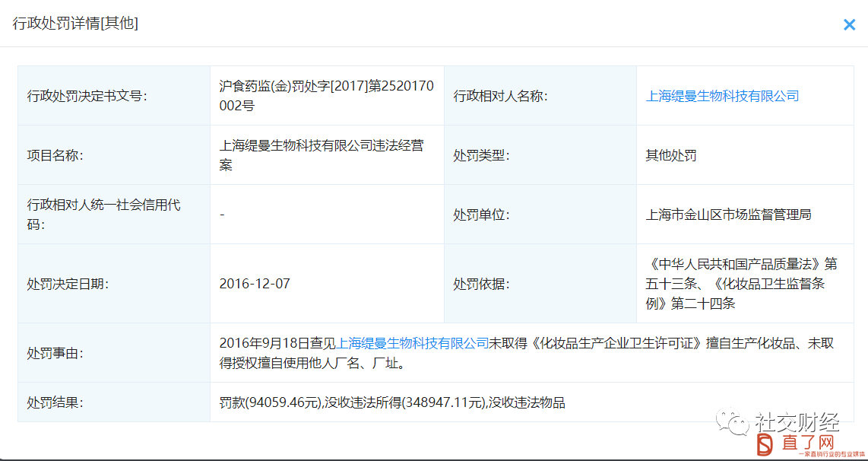Select the label 处罚单位
Image resolution: width=868 pixels, height=461 pixels.
(x=481, y=215)
